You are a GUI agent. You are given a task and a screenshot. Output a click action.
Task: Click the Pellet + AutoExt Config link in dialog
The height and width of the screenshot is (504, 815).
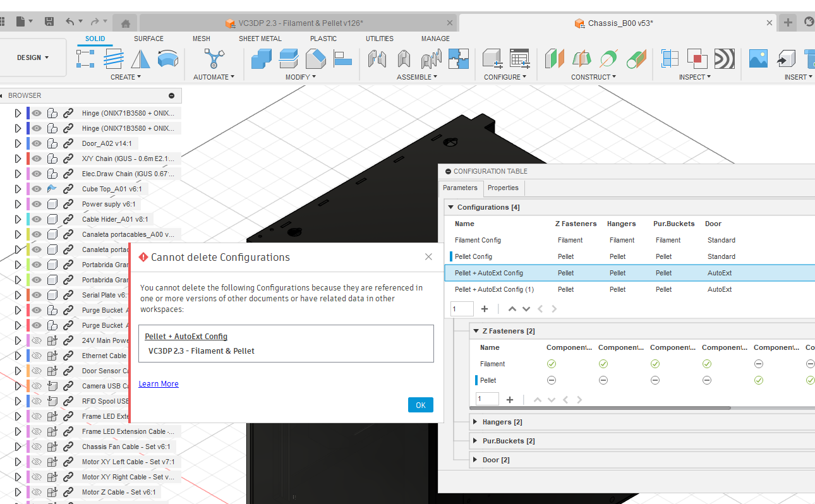pos(186,337)
